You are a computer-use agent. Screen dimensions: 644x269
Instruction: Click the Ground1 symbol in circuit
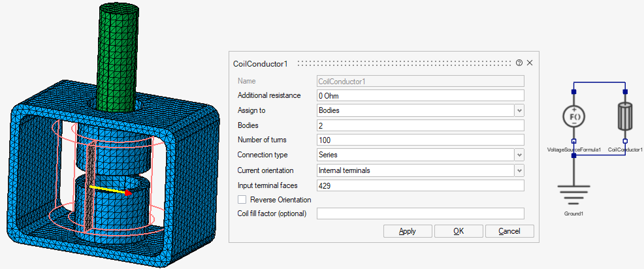(x=573, y=195)
